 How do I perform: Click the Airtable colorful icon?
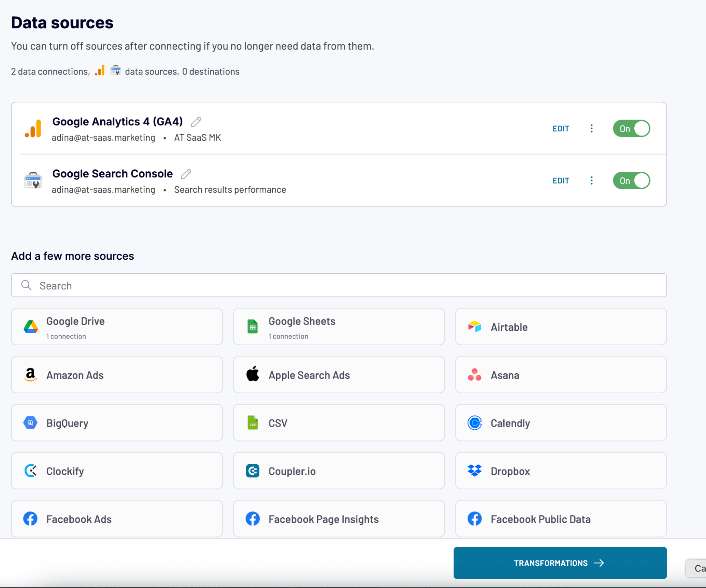(x=474, y=326)
